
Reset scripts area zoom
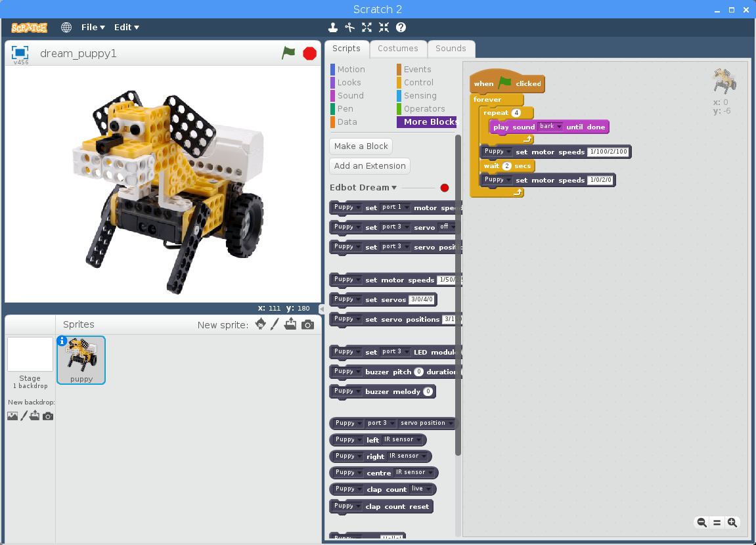click(717, 523)
